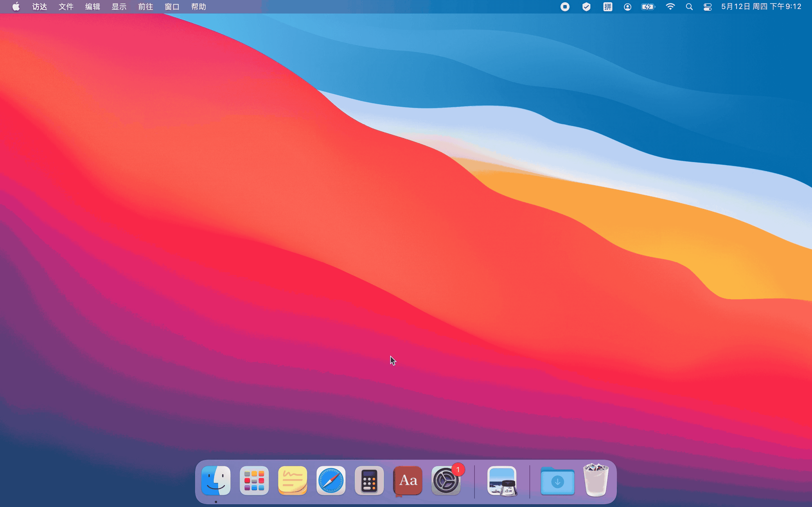Open the Trash in Dock

click(596, 481)
